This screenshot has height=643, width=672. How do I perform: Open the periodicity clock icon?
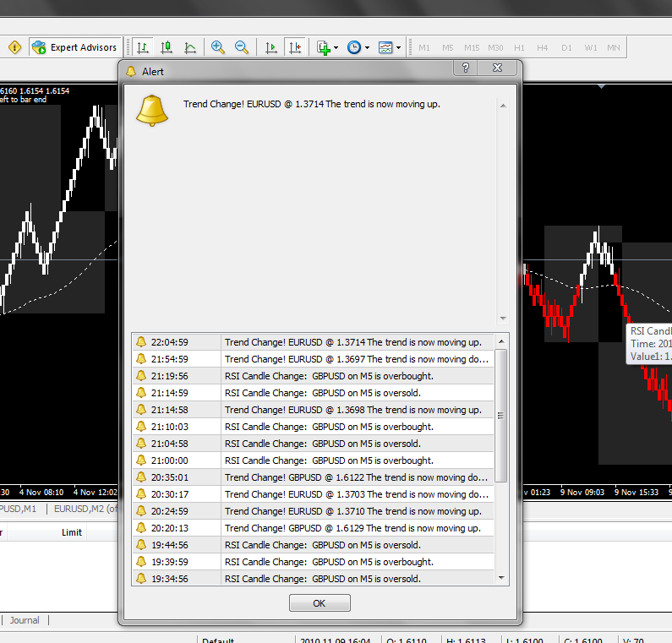pos(354,47)
